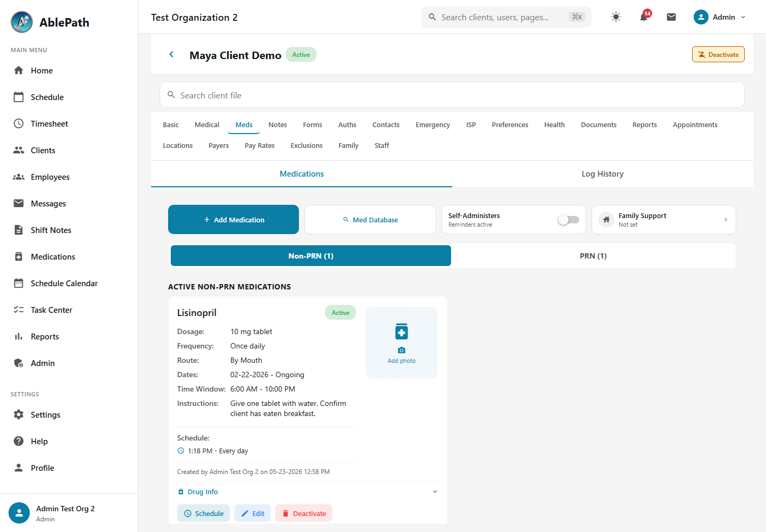Deactivate the client Maya Client Demo

tap(718, 55)
